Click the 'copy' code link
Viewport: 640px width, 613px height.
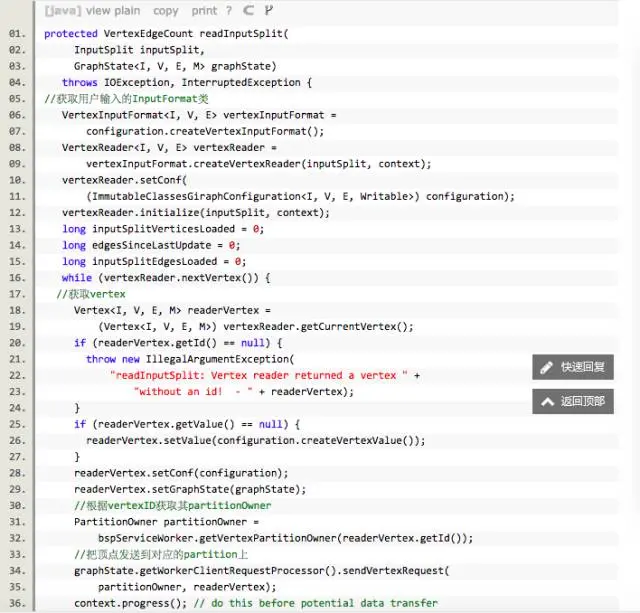(x=165, y=11)
